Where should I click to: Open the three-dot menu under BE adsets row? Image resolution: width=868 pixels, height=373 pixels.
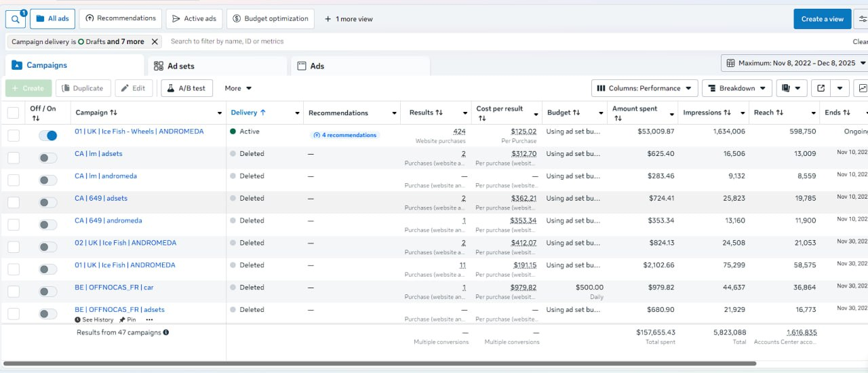tap(149, 319)
